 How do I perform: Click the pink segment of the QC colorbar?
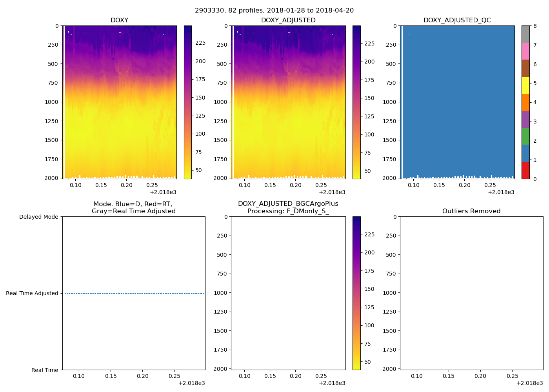click(x=525, y=51)
